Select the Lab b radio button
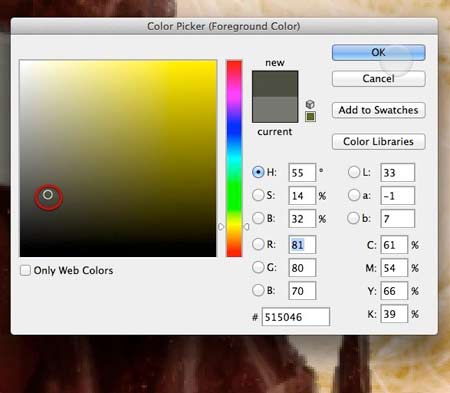The width and height of the screenshot is (450, 393). tap(354, 218)
